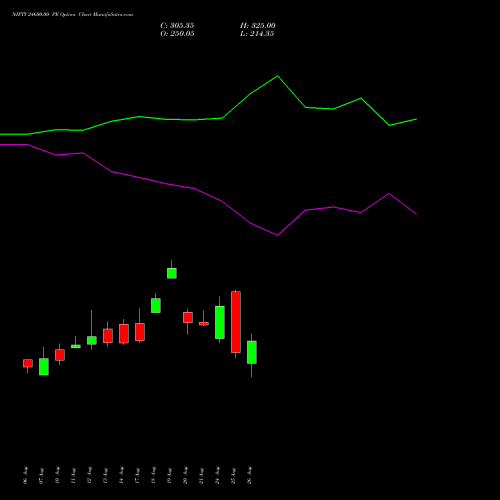The height and width of the screenshot is (500, 500).
Task: Click the 20 Aug date label
Action: (186, 475)
